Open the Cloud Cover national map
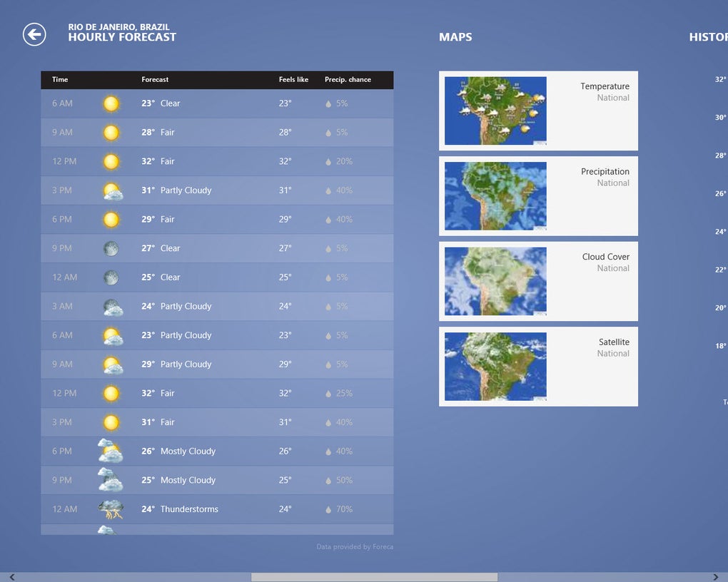728x582 pixels. click(x=538, y=281)
